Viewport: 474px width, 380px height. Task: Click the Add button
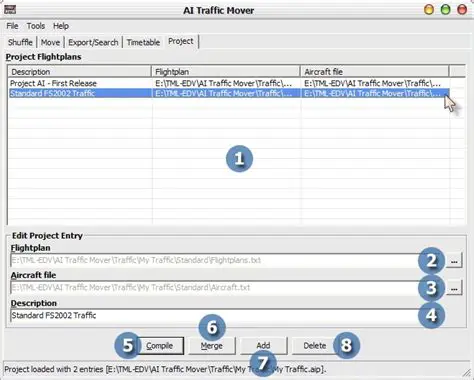263,346
